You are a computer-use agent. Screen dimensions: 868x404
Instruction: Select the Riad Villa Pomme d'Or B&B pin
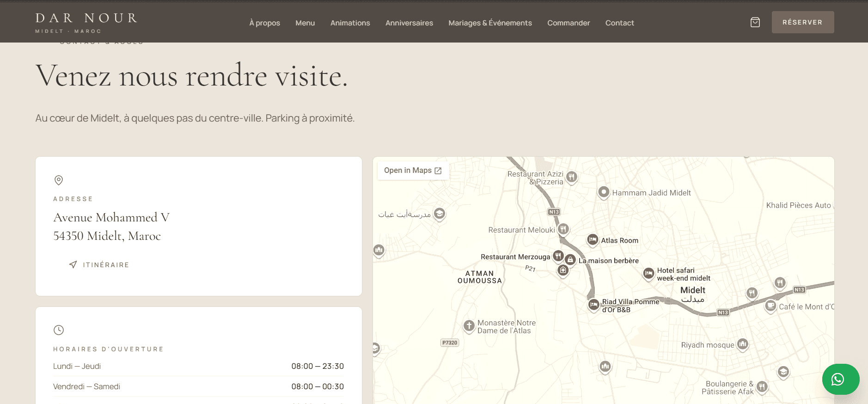tap(594, 305)
